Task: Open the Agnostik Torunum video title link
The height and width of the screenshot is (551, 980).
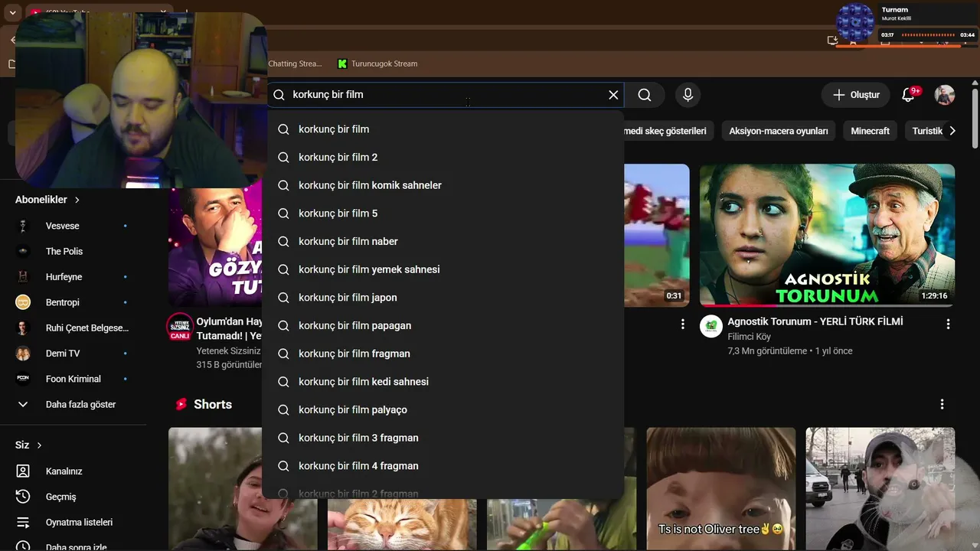Action: coord(815,321)
